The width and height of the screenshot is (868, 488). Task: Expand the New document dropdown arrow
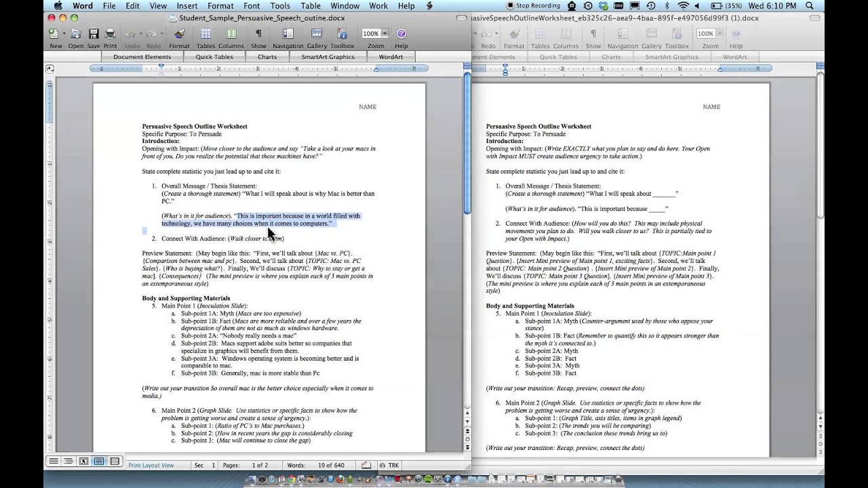(64, 34)
